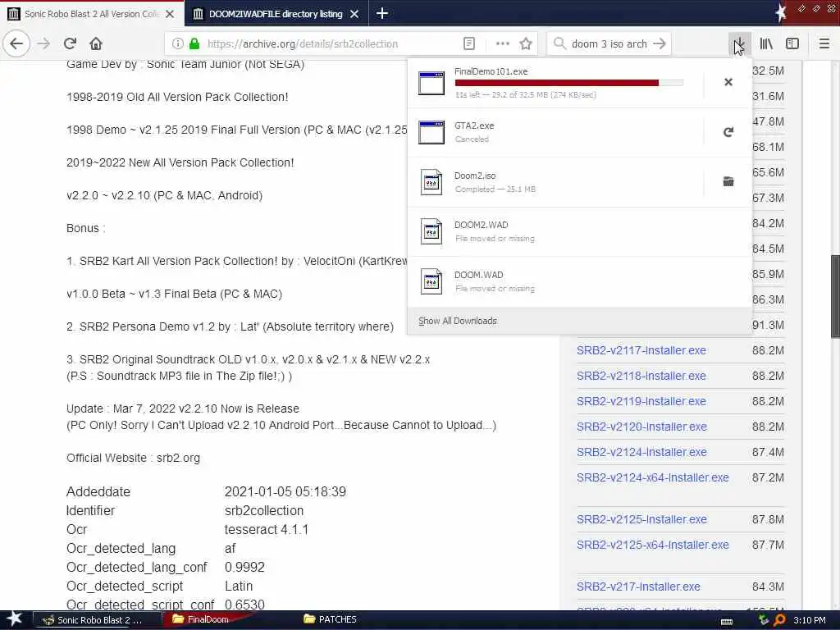Download SRB2-v2125-Installer.exe

point(641,519)
